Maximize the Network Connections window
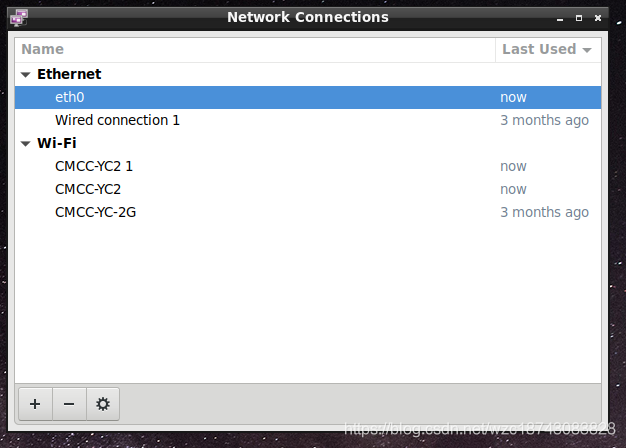Image resolution: width=626 pixels, height=448 pixels. 579,18
